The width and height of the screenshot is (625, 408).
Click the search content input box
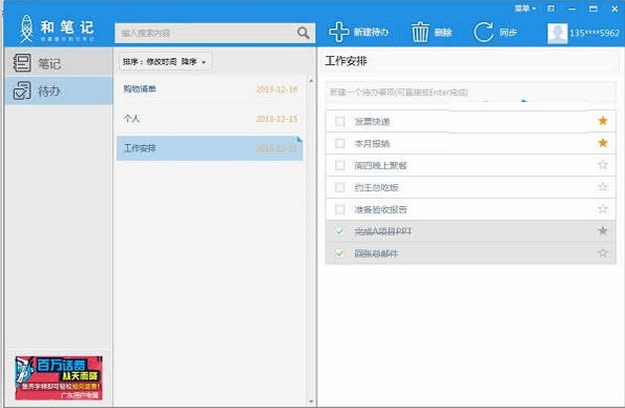205,33
